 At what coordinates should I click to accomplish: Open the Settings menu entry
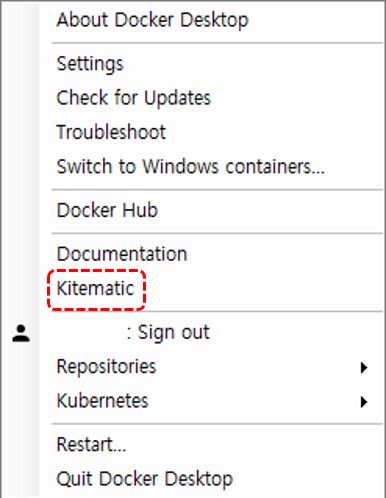[90, 64]
